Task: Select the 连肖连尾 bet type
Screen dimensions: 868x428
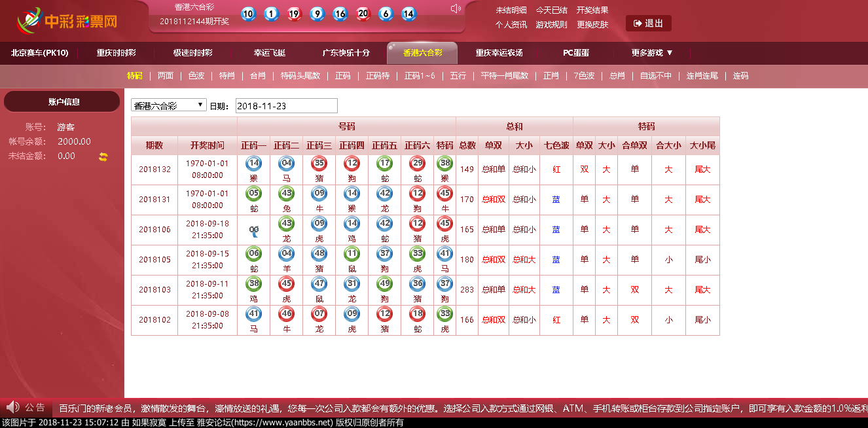Action: pos(702,76)
